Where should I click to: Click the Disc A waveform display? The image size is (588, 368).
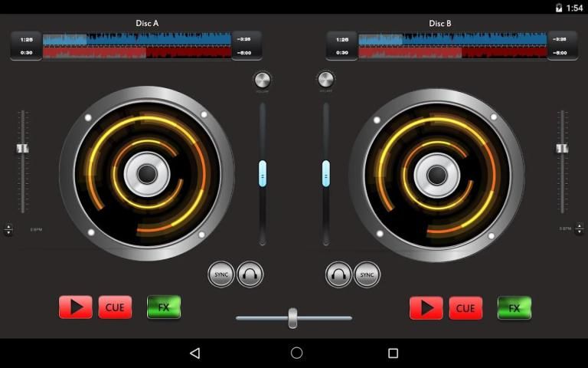pyautogui.click(x=137, y=45)
